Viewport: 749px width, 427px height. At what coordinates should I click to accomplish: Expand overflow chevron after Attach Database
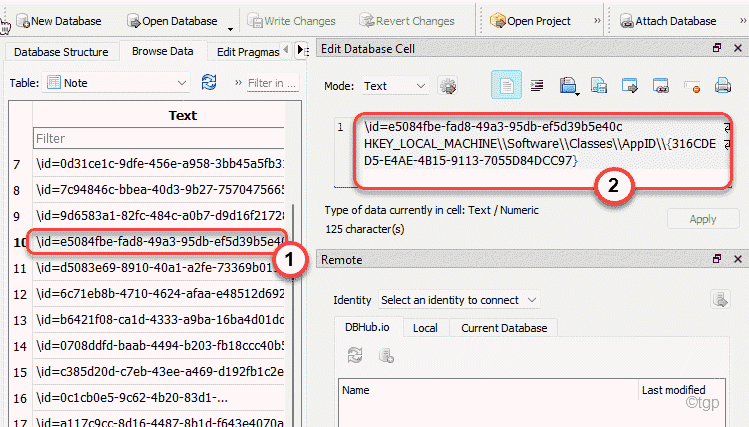click(743, 21)
